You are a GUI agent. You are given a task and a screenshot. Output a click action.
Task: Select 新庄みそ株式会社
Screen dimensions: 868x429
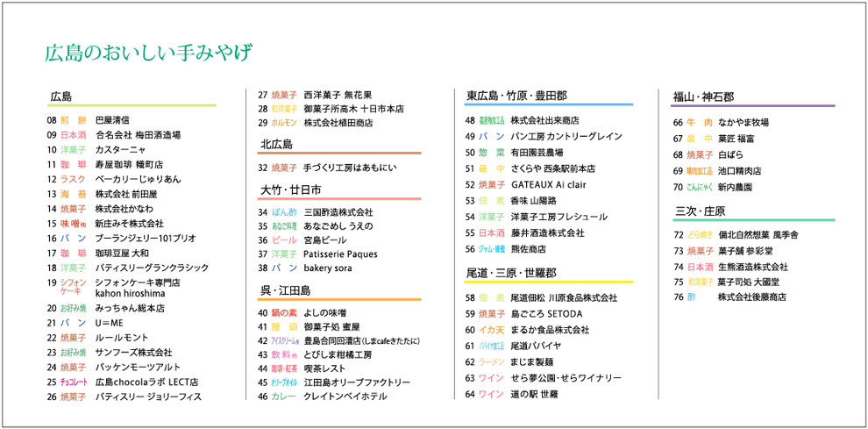(130, 224)
